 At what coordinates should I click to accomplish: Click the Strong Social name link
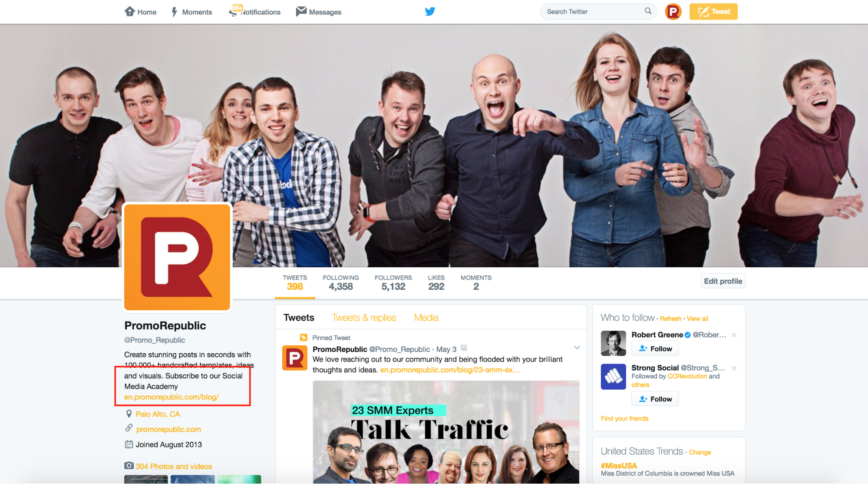coord(655,368)
